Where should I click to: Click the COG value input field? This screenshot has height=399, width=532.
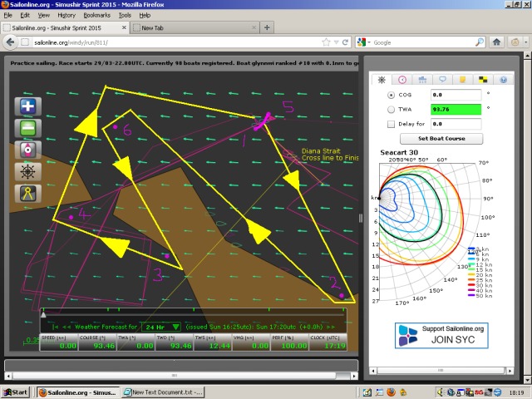pyautogui.click(x=456, y=95)
